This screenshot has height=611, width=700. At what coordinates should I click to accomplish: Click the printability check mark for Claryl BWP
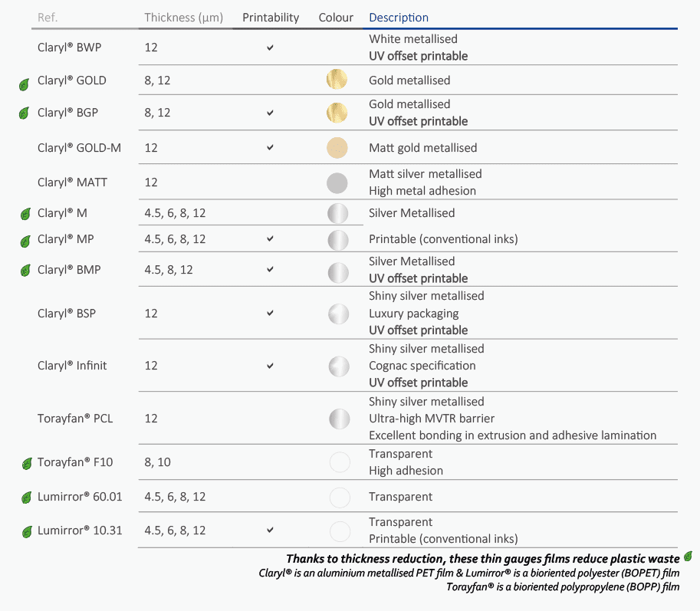[x=270, y=48]
